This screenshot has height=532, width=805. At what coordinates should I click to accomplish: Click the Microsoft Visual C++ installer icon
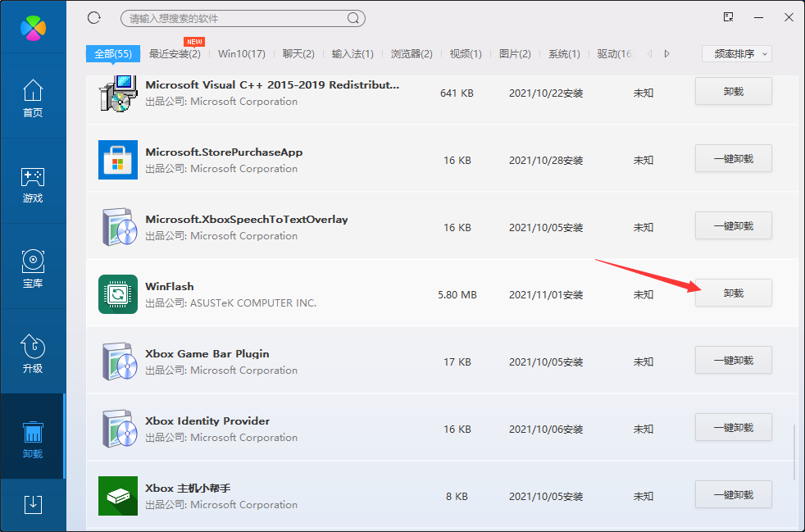tap(118, 93)
